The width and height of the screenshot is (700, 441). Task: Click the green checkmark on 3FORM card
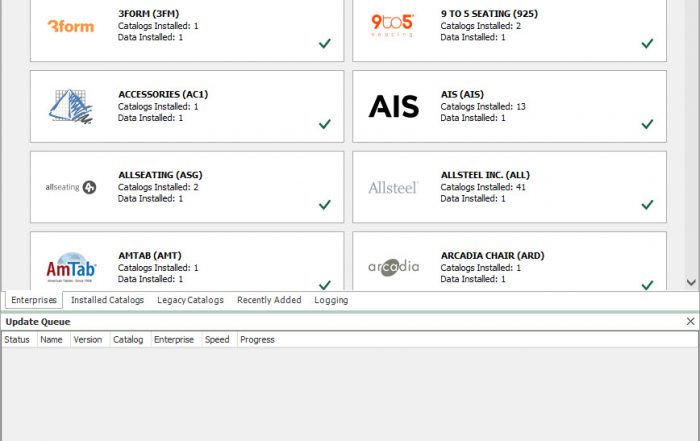pyautogui.click(x=325, y=43)
